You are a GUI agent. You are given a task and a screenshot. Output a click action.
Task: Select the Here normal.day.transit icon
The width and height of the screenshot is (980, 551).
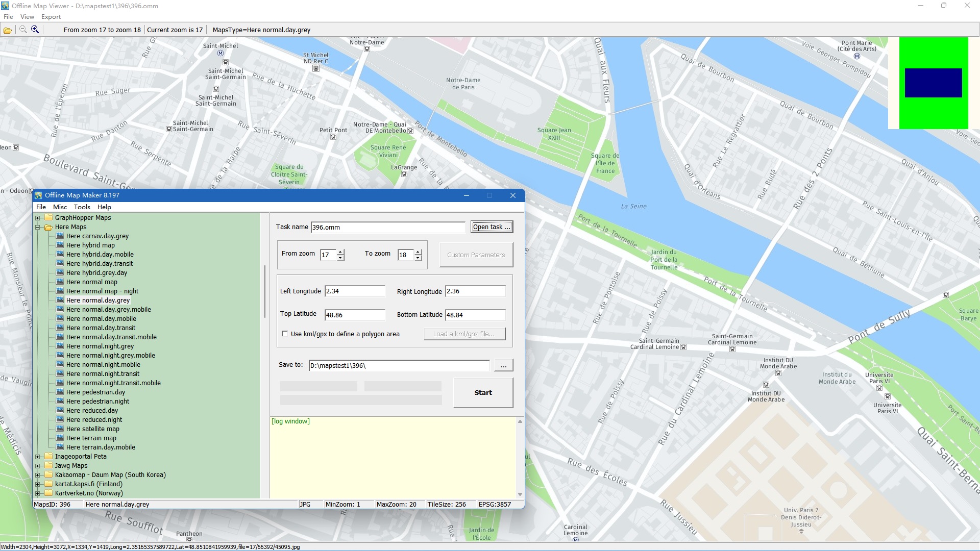pyautogui.click(x=60, y=328)
